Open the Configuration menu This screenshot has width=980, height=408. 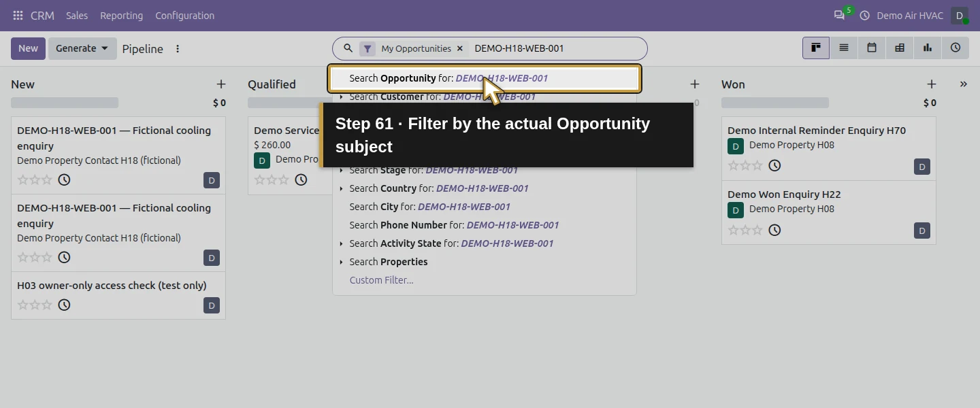pos(184,15)
